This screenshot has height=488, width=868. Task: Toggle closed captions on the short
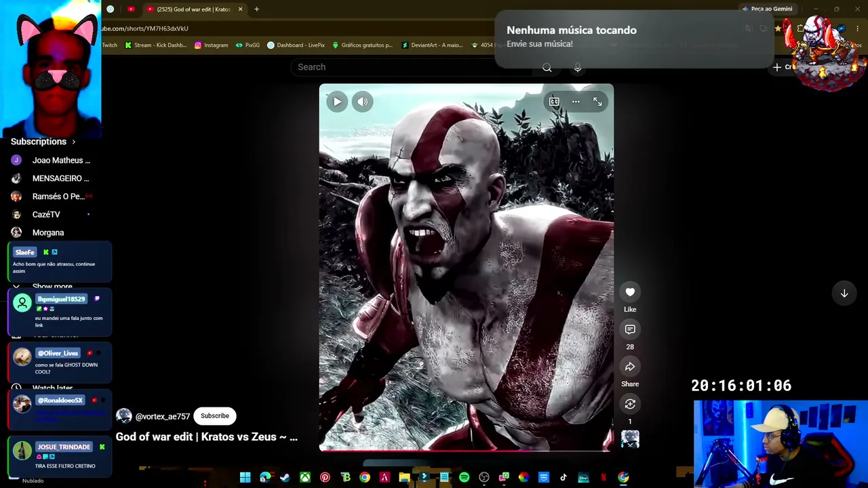click(554, 102)
